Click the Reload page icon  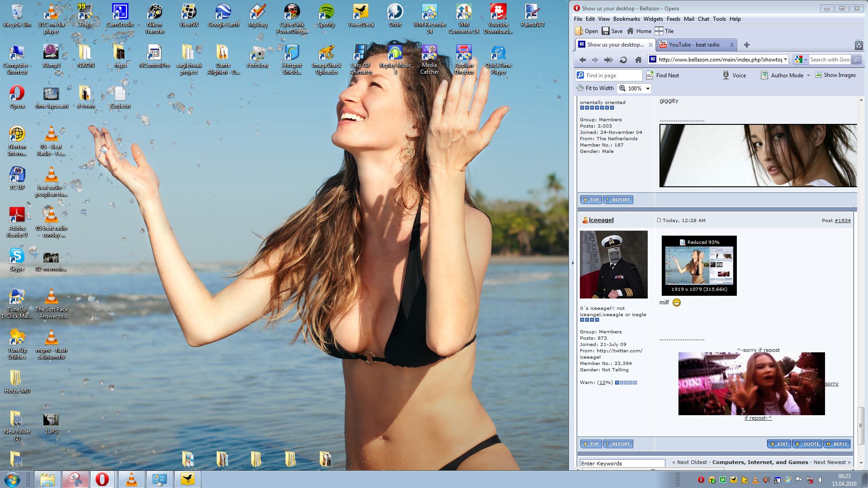(x=623, y=60)
